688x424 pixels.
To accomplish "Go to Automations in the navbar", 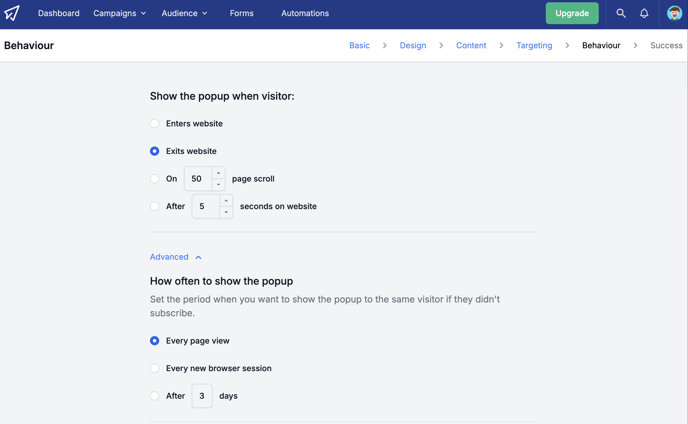I will tap(305, 13).
